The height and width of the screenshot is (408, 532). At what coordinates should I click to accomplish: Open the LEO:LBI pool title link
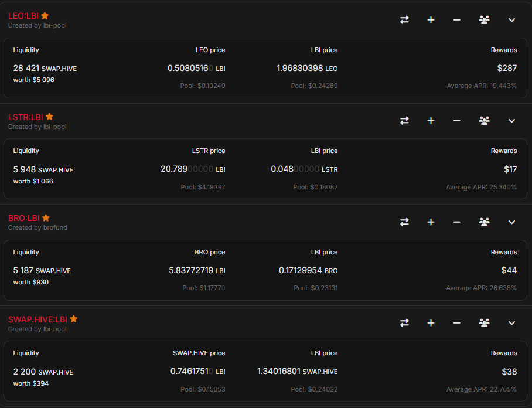point(23,16)
